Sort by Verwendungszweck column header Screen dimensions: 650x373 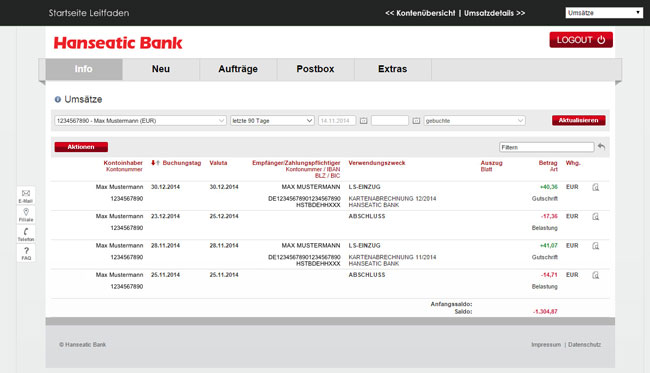[x=377, y=163]
